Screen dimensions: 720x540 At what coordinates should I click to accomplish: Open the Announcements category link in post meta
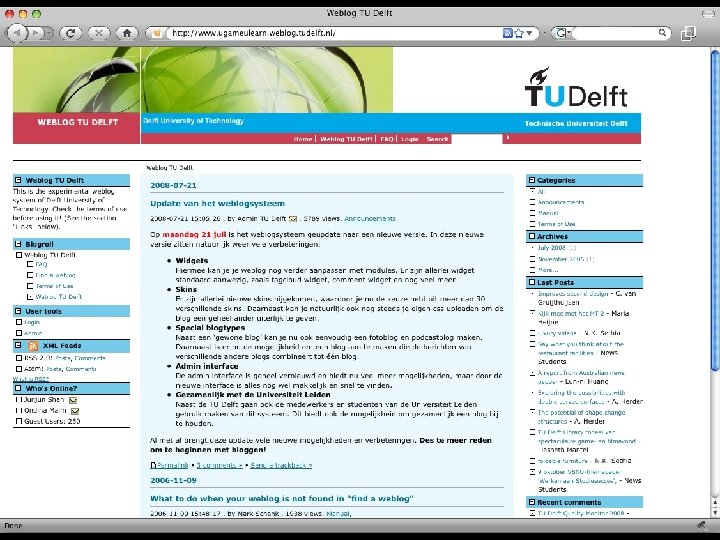point(371,219)
